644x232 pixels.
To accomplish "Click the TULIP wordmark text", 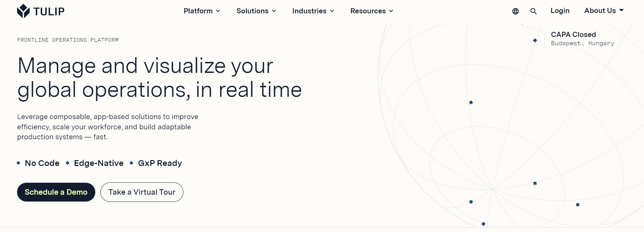I will [x=49, y=12].
